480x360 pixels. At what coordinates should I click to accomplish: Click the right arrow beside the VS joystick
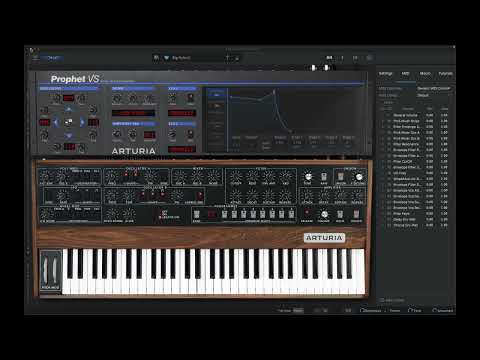pyautogui.click(x=82, y=122)
